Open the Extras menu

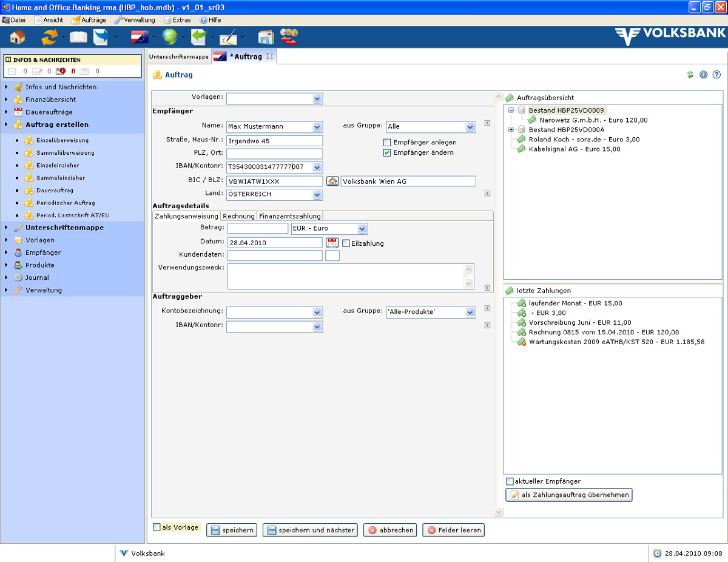click(x=178, y=20)
